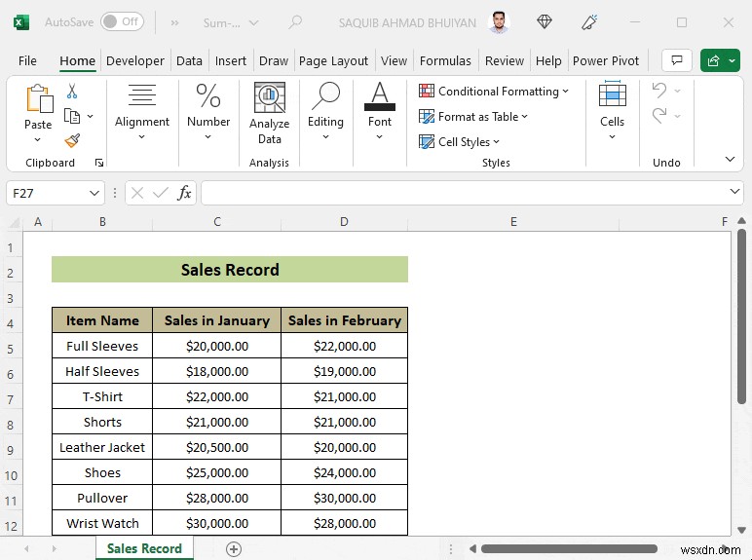This screenshot has height=560, width=752.
Task: Select the Format Painter brush
Action: pos(72,141)
